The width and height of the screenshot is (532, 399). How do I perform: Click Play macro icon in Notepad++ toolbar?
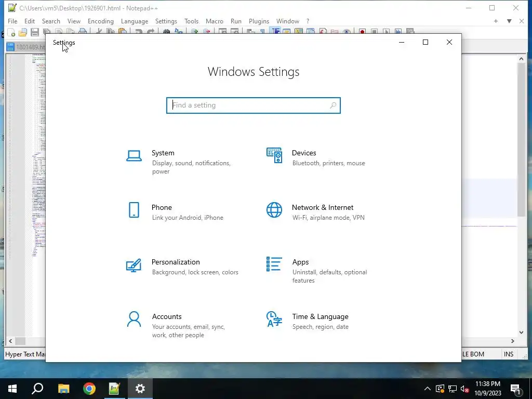386,32
